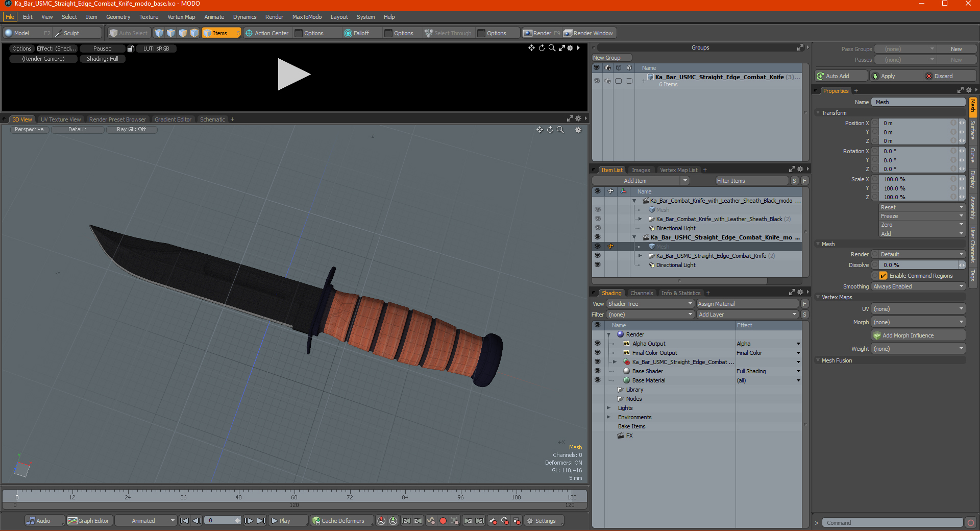Screen dimensions: 980x531
Task: Select the Vertices selection mode cube icon
Action: tap(159, 33)
